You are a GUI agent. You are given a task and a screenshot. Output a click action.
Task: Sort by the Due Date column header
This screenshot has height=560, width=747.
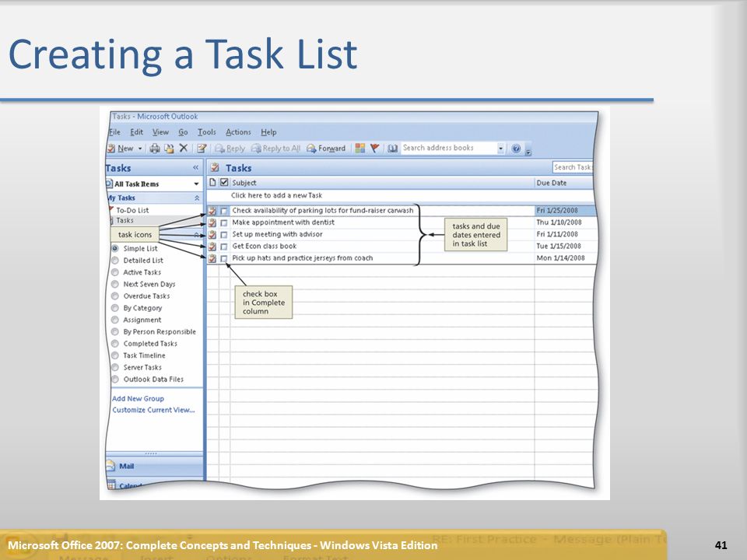pos(564,182)
